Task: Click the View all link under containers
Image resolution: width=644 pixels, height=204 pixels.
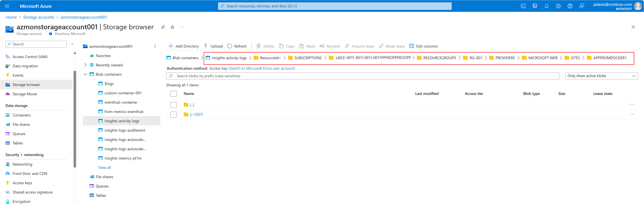Action: pos(104,167)
